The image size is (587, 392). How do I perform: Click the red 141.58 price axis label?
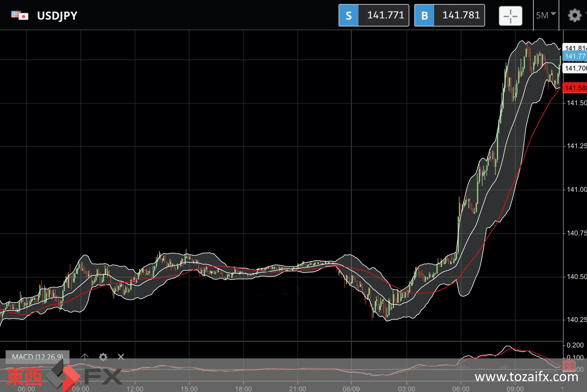click(575, 88)
